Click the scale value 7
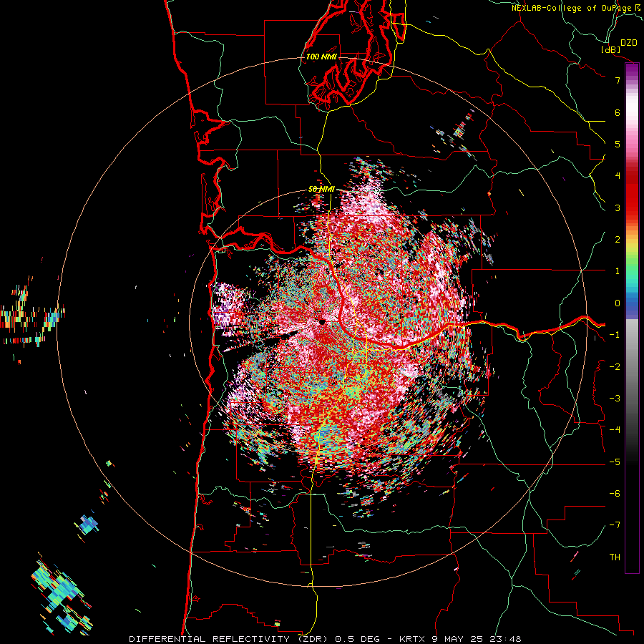644x644 pixels. (x=618, y=80)
